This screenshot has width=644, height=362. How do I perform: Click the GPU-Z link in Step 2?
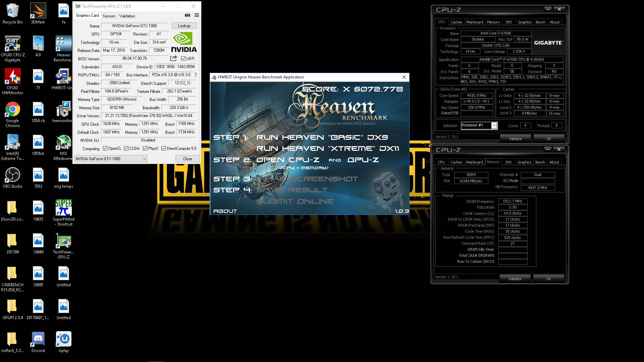pos(363,160)
